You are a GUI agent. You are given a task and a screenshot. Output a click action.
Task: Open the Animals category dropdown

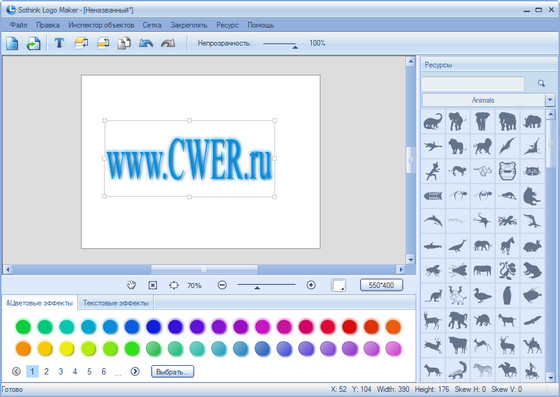[550, 100]
